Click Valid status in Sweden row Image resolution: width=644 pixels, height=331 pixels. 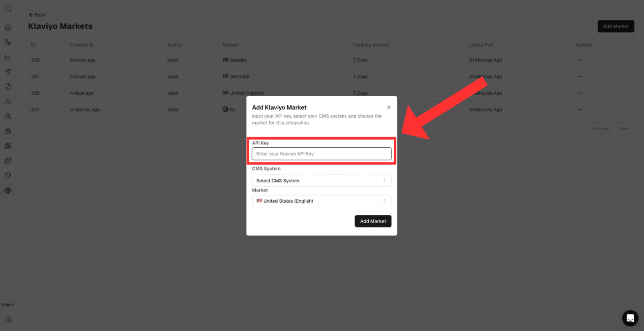tap(173, 60)
